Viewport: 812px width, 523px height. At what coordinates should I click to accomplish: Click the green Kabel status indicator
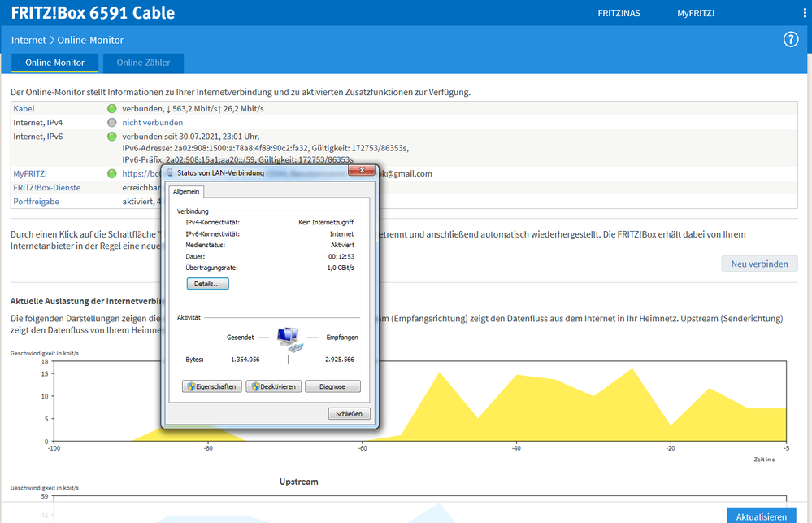112,108
